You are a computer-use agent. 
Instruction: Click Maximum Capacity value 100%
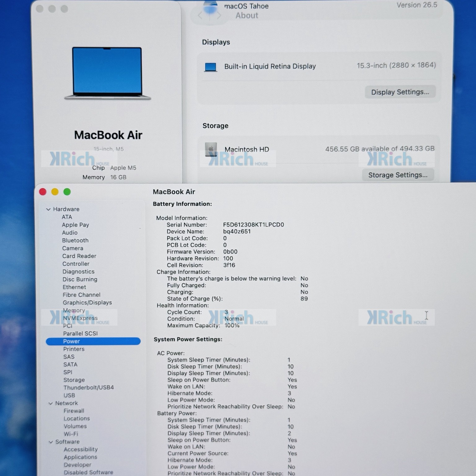(232, 326)
